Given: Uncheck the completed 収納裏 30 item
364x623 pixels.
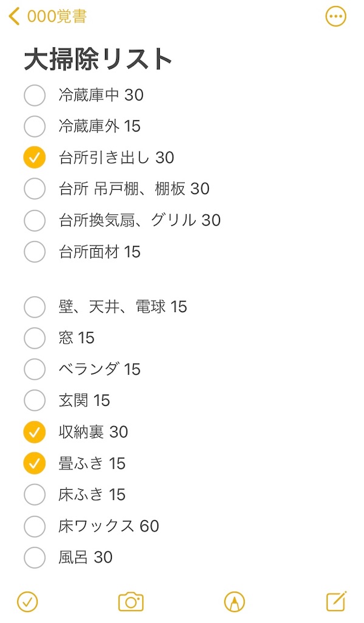Looking at the screenshot, I should point(35,432).
